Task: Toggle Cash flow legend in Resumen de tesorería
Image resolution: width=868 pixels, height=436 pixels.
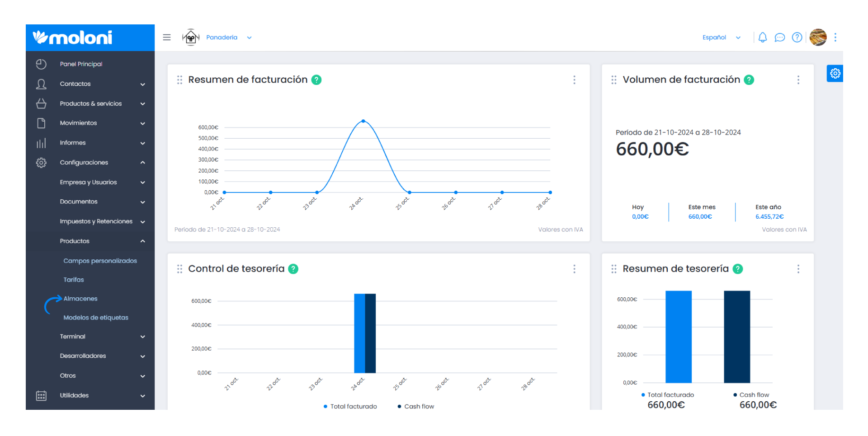Action: 751,395
